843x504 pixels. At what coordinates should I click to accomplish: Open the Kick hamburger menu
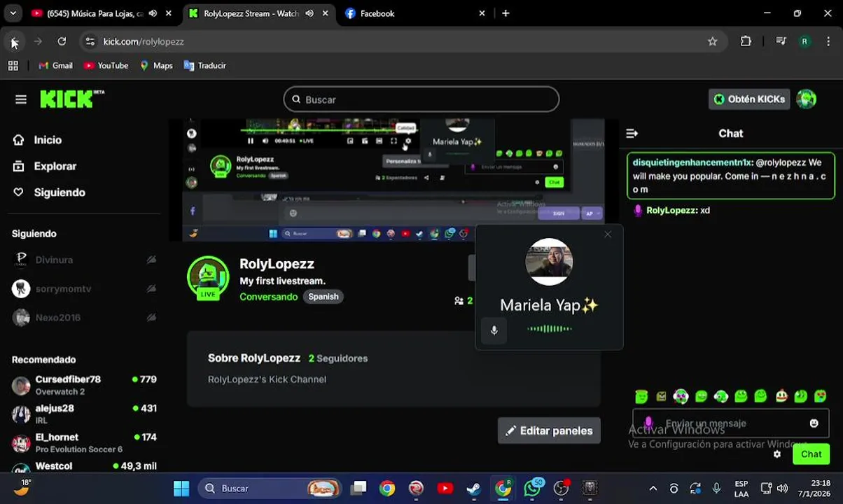pos(21,99)
